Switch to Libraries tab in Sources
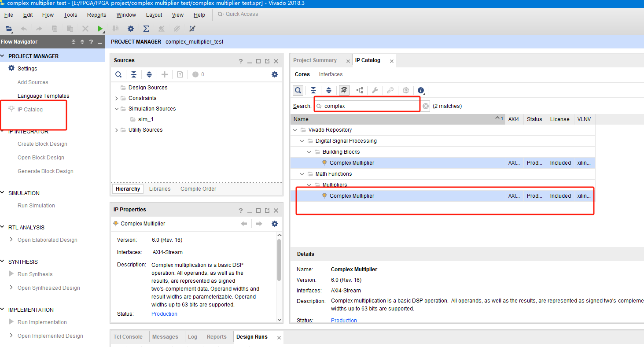The image size is (644, 347). (x=160, y=189)
